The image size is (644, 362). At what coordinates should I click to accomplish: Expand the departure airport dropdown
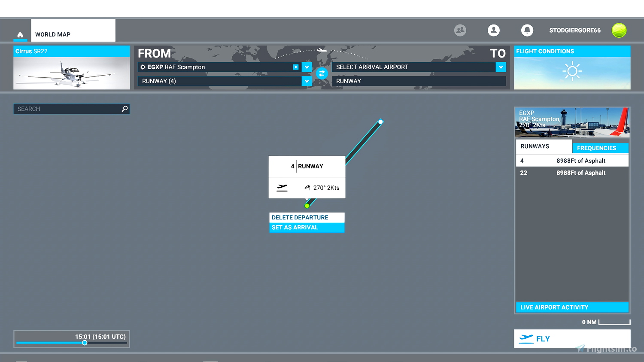pos(307,67)
